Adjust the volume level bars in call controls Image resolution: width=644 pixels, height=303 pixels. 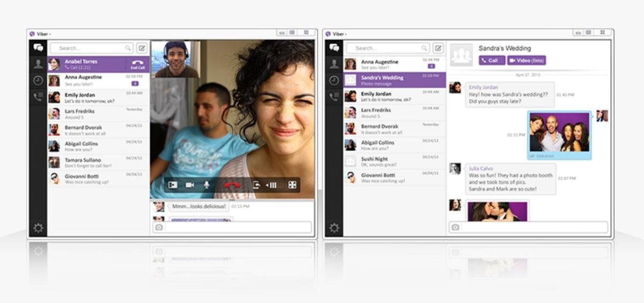click(x=272, y=185)
